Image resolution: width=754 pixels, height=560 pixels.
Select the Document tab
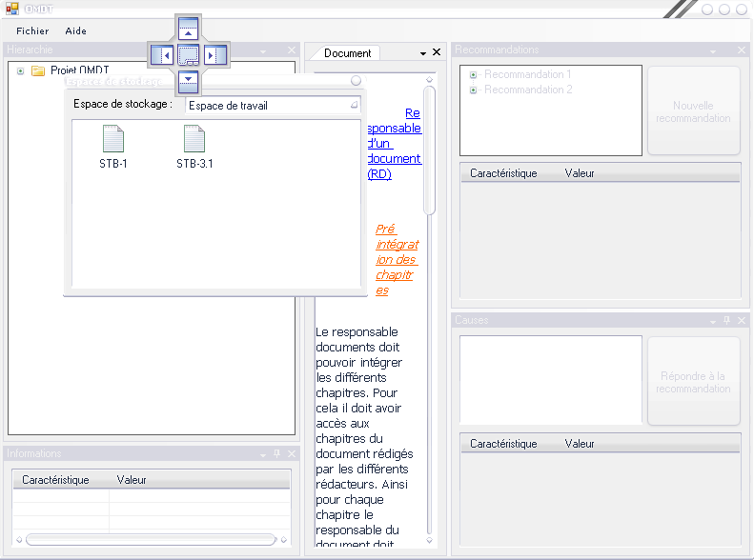tap(347, 53)
